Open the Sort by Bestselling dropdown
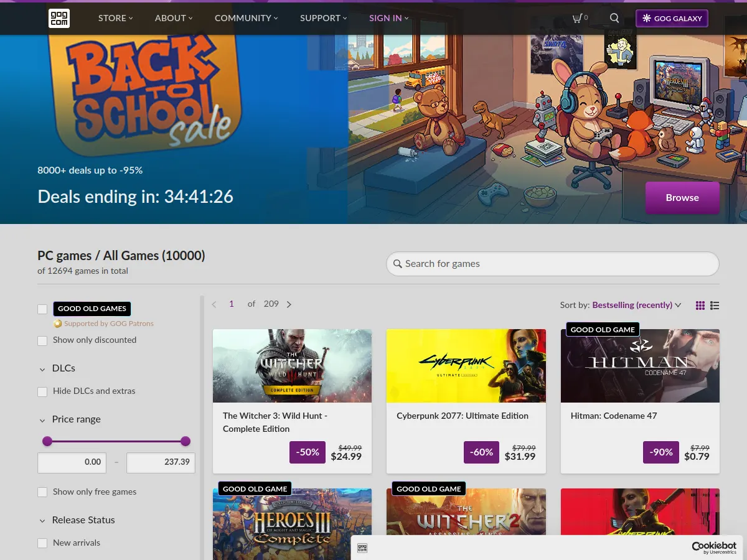Viewport: 747px width, 560px height. (x=637, y=305)
